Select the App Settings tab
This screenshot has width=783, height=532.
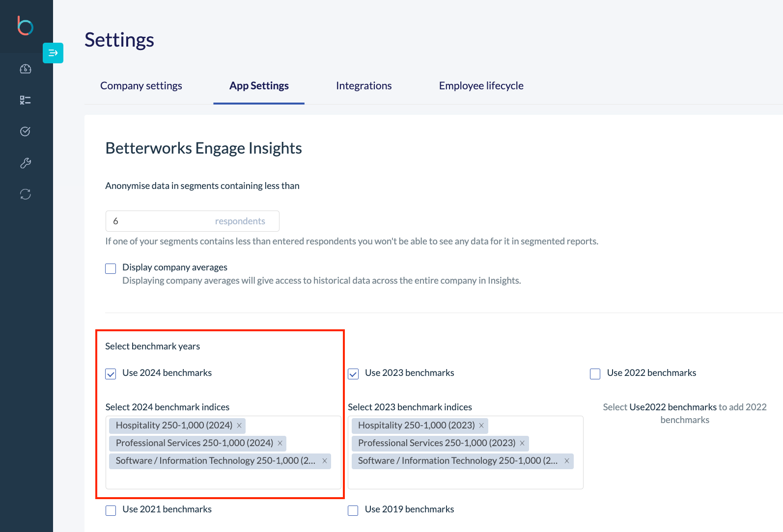[x=259, y=86]
